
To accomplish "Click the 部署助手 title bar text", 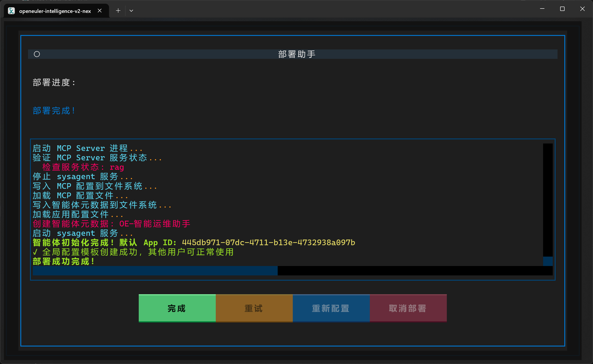I will [x=297, y=54].
